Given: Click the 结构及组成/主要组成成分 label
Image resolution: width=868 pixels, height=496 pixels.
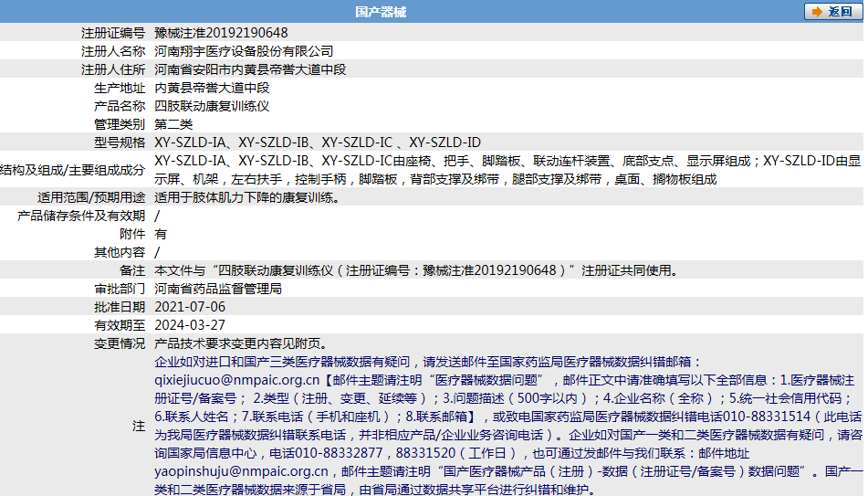Looking at the screenshot, I should (72, 170).
